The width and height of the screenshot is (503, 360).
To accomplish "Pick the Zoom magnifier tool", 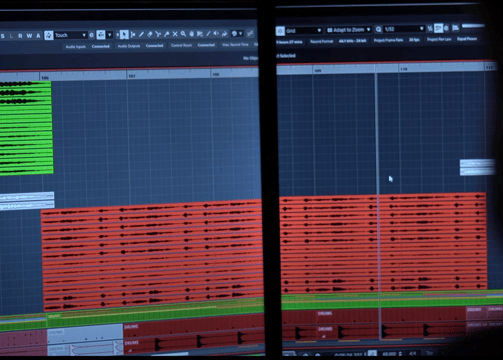I will point(183,34).
